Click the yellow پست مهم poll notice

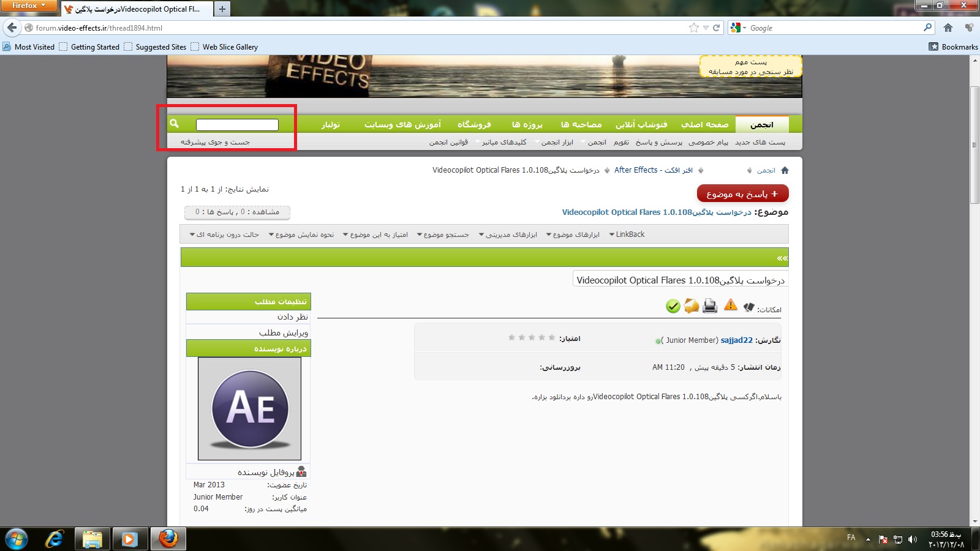[750, 67]
